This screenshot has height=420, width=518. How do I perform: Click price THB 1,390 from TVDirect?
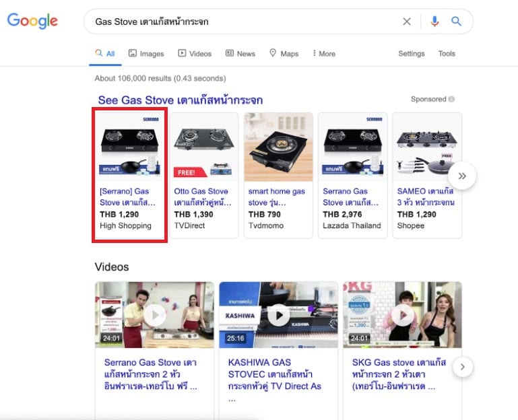(x=193, y=214)
